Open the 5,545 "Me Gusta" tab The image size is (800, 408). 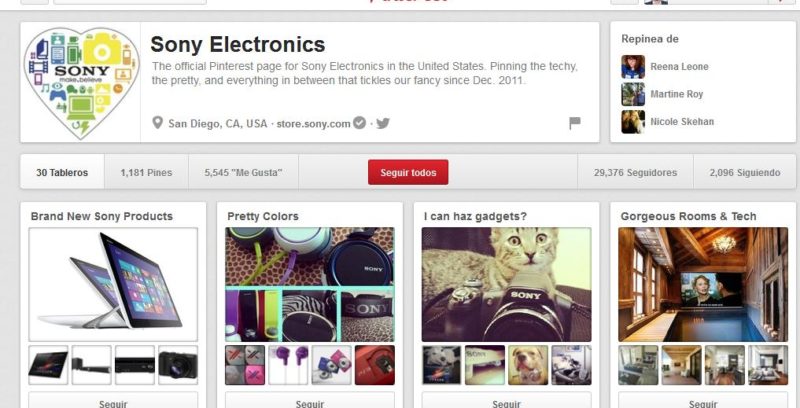(x=243, y=172)
